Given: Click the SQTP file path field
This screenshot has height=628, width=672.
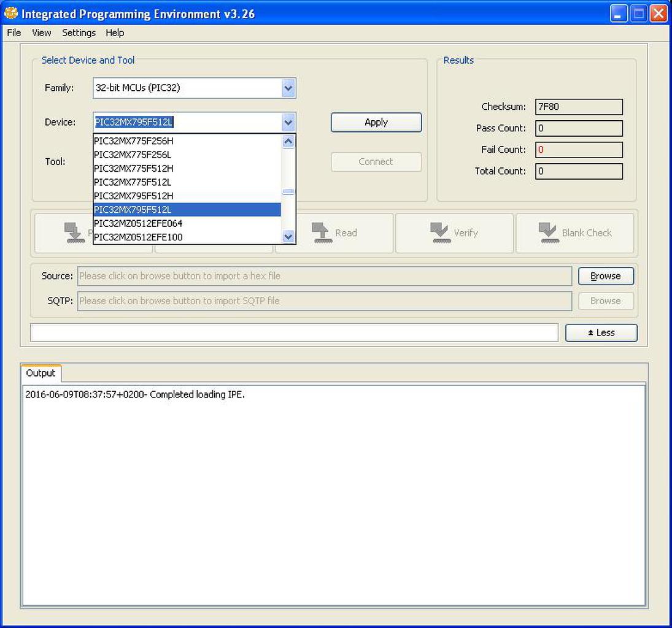Looking at the screenshot, I should coord(325,301).
